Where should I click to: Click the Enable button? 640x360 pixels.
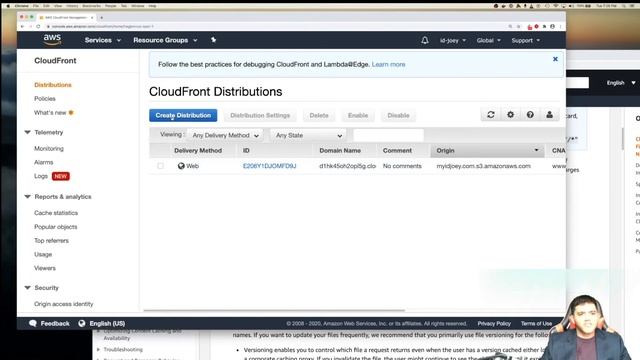(358, 116)
